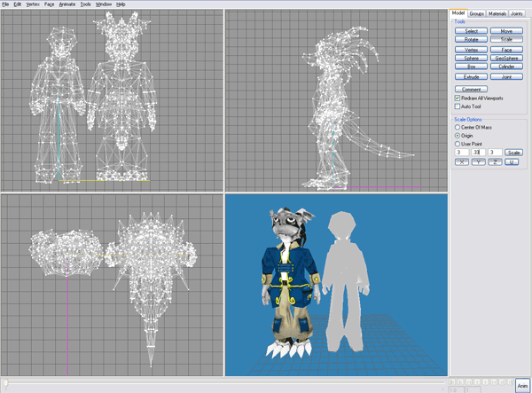
Task: Click the X scale value field
Action: [x=461, y=153]
